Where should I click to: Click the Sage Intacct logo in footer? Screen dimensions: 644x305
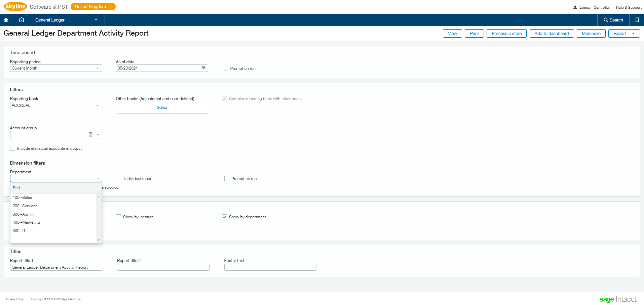[618, 299]
